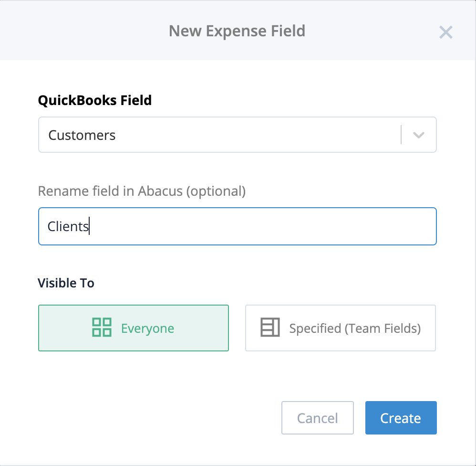Viewport: 476px width, 466px height.
Task: Click the "New Expense Field" title
Action: coord(237,31)
